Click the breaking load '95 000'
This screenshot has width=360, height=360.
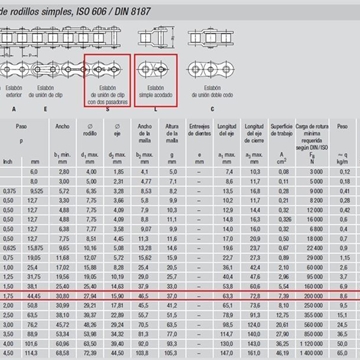[315, 277]
